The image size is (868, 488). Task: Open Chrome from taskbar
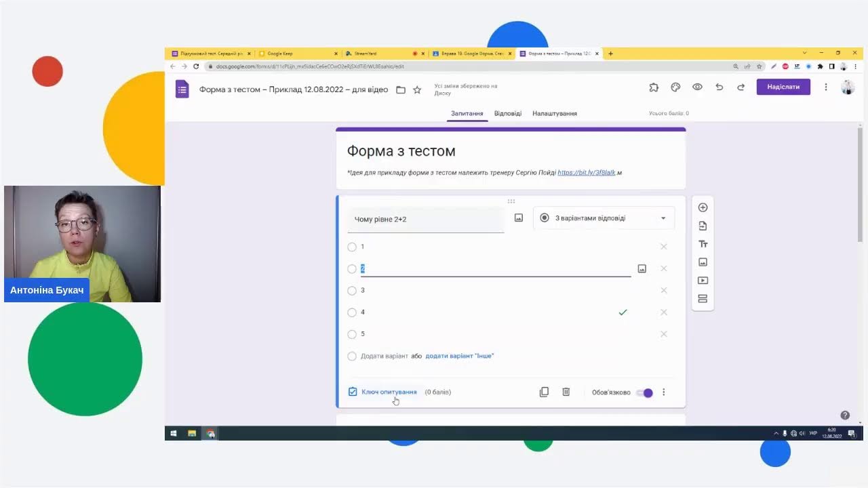211,433
